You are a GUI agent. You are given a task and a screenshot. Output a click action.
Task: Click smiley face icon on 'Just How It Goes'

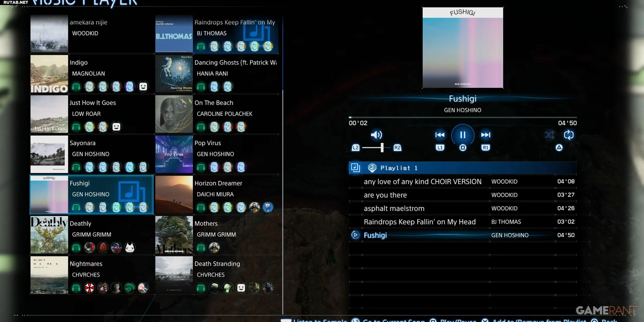(x=116, y=127)
